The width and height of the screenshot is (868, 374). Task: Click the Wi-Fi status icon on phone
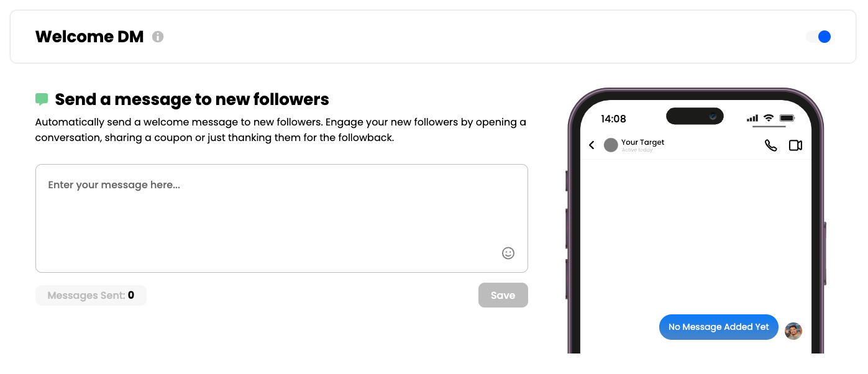[769, 118]
